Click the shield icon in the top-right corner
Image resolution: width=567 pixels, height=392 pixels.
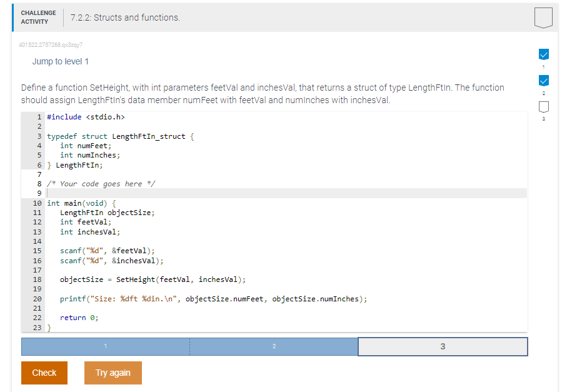click(x=543, y=18)
